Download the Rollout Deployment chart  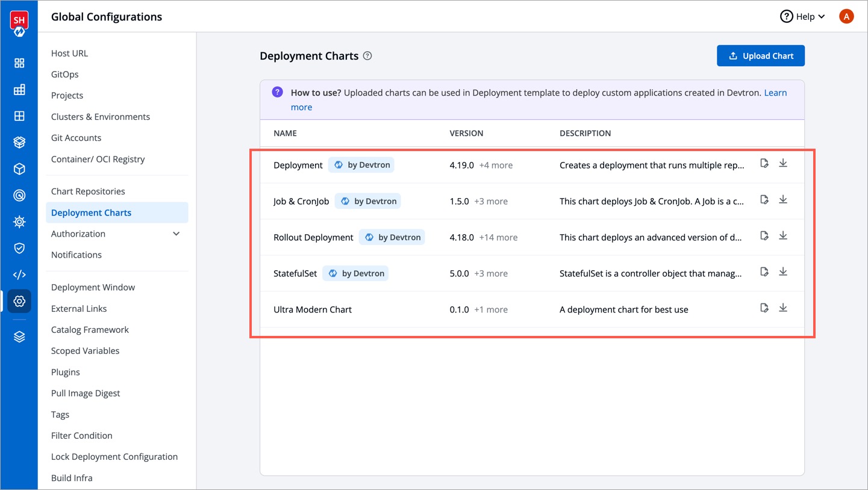click(783, 235)
